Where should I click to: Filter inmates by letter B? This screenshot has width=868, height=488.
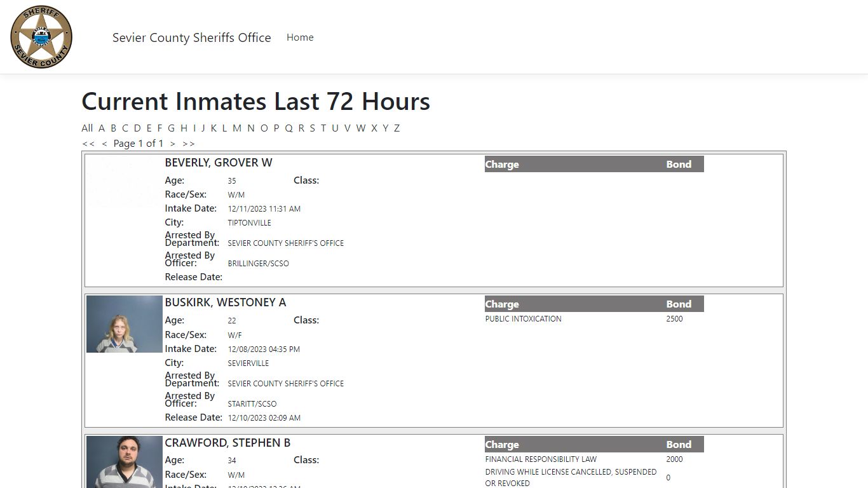114,128
